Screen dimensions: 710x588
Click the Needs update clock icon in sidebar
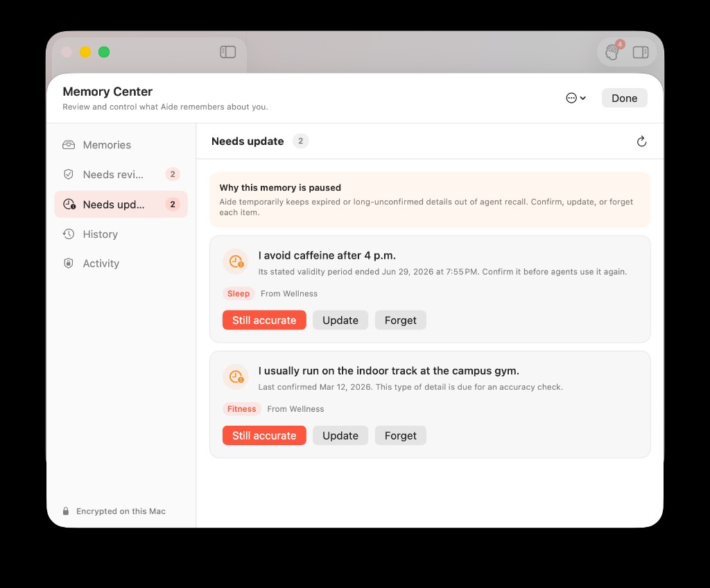69,205
